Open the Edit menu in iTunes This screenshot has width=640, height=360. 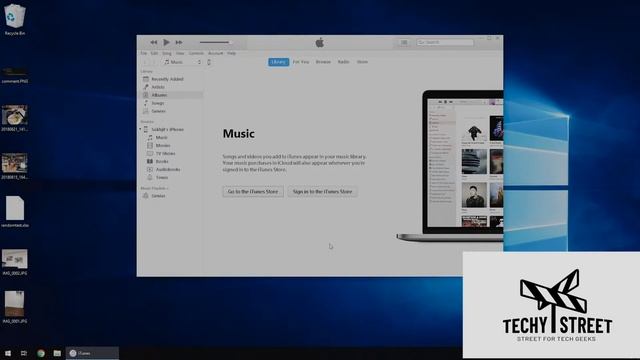tap(154, 53)
